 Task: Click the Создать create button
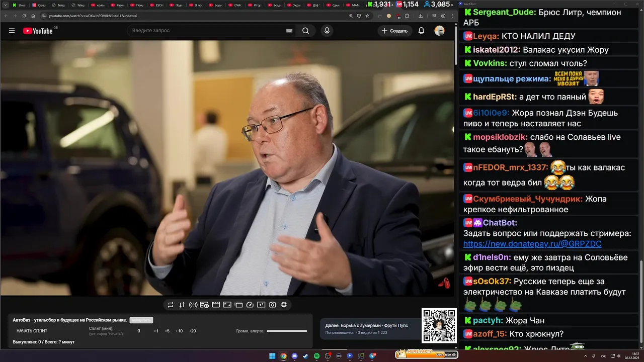click(x=394, y=31)
